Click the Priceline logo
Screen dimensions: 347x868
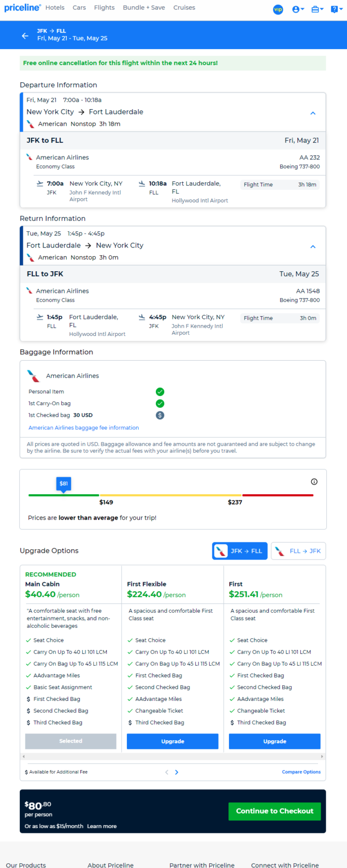pyautogui.click(x=22, y=8)
